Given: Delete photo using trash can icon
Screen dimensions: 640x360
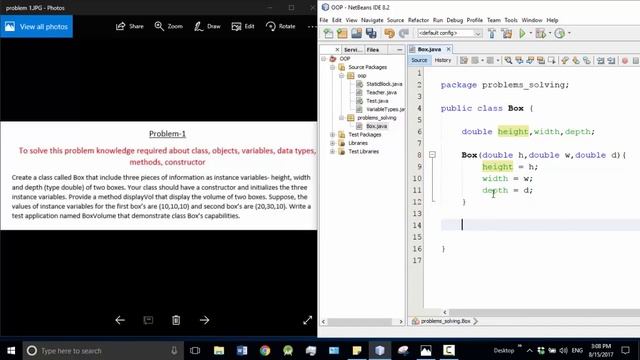Looking at the screenshot, I should 176,320.
